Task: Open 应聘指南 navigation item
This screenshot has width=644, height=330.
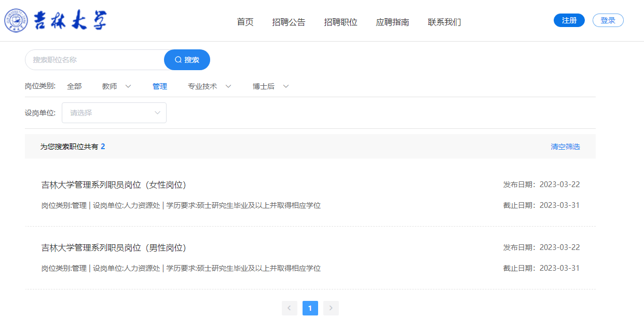Action: point(392,22)
